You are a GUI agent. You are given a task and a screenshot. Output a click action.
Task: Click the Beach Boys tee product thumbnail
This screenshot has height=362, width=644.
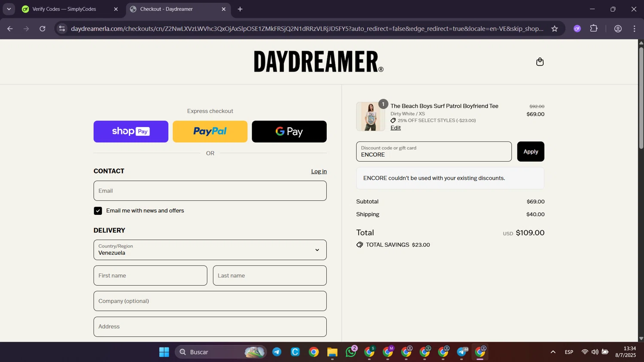pyautogui.click(x=370, y=116)
